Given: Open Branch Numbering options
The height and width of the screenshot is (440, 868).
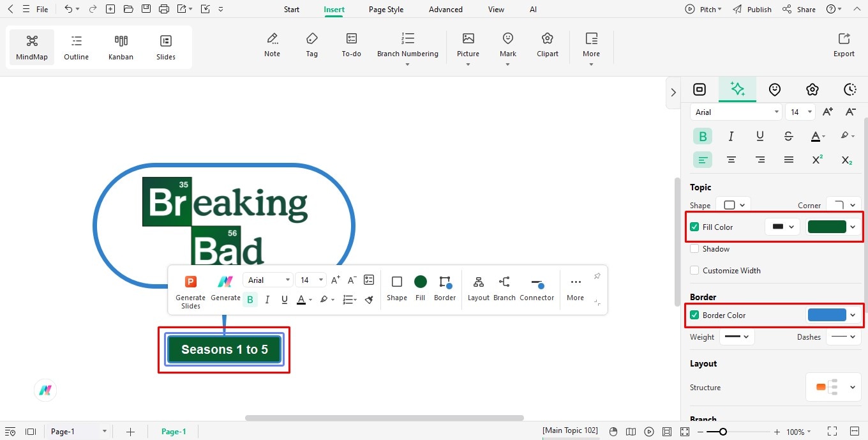Looking at the screenshot, I should pyautogui.click(x=407, y=48).
